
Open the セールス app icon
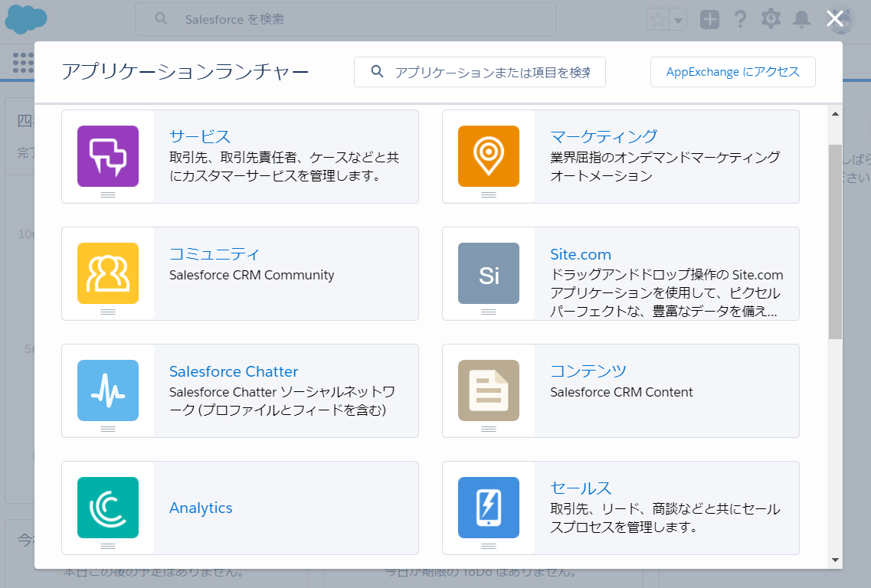coord(489,508)
